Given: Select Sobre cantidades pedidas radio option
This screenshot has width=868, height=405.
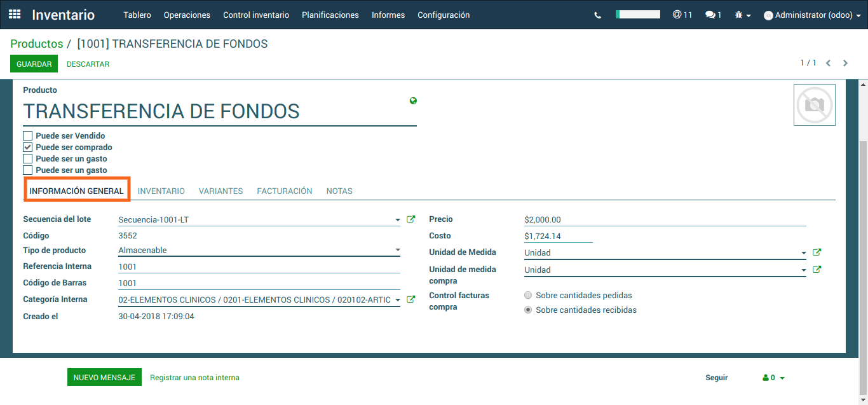Looking at the screenshot, I should click(x=528, y=296).
